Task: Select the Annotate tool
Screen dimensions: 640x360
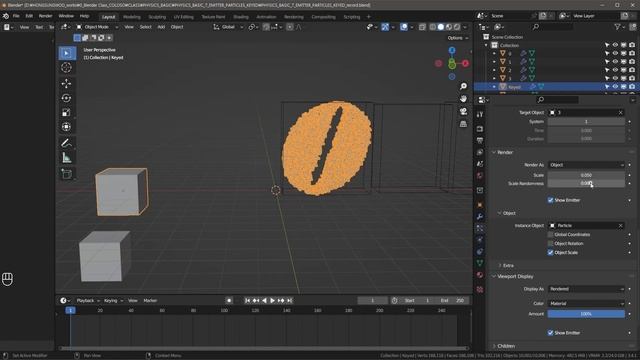Action: [67, 143]
